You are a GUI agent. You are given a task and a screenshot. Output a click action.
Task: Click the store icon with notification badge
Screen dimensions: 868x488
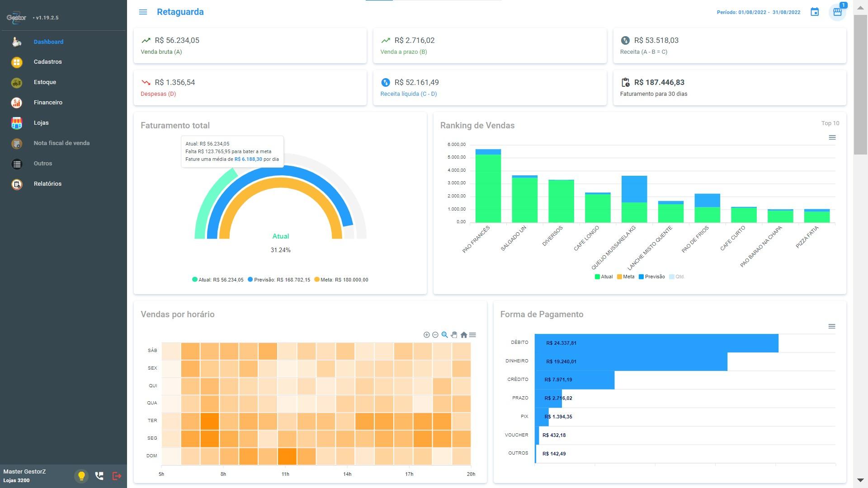(837, 12)
